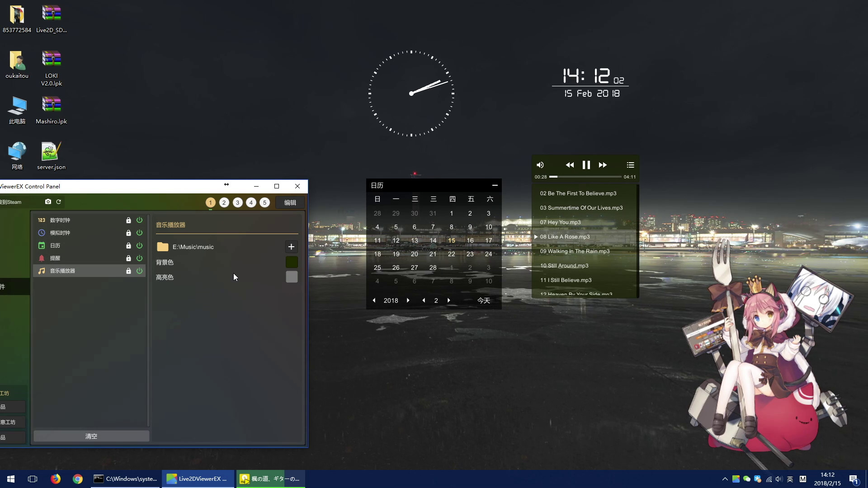Toggle the calendar widget power switch
Viewport: 868px width, 488px height.
click(x=139, y=245)
